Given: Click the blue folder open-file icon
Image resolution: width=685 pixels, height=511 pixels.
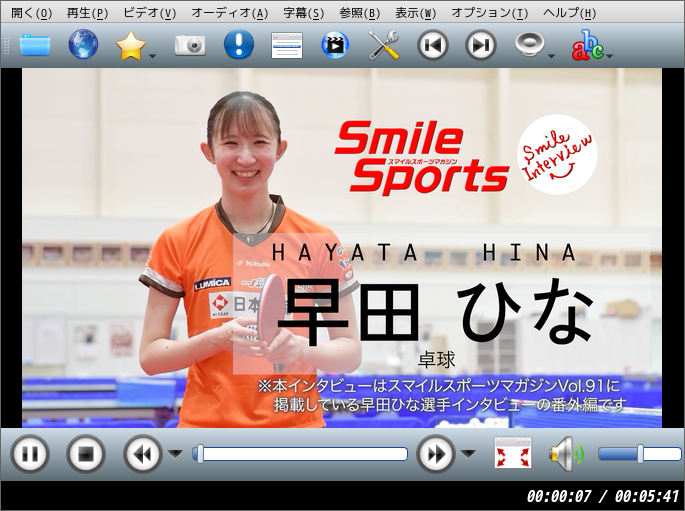Looking at the screenshot, I should [x=35, y=45].
